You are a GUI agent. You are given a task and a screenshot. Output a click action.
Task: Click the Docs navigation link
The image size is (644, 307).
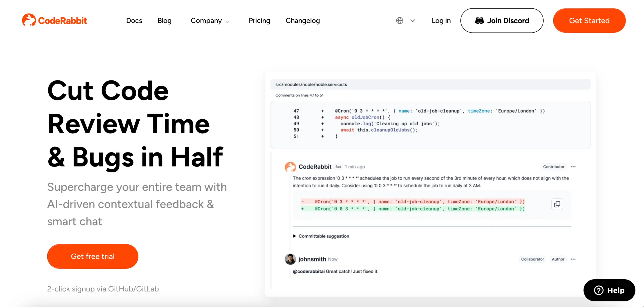134,20
